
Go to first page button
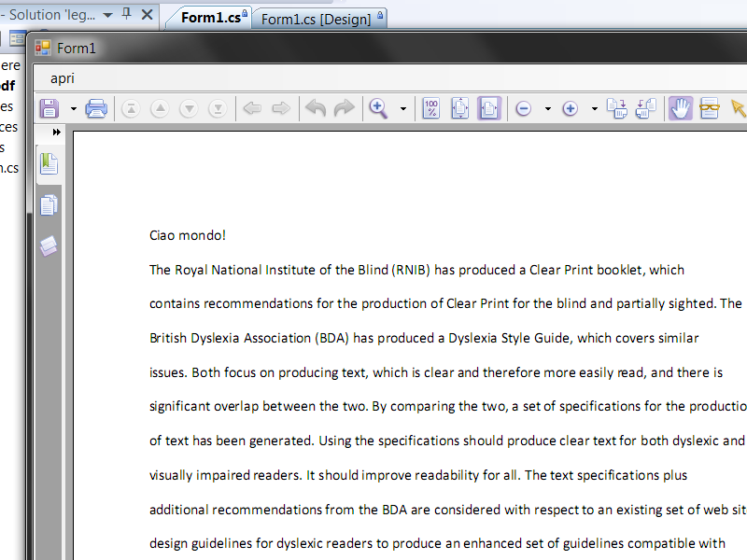(131, 109)
